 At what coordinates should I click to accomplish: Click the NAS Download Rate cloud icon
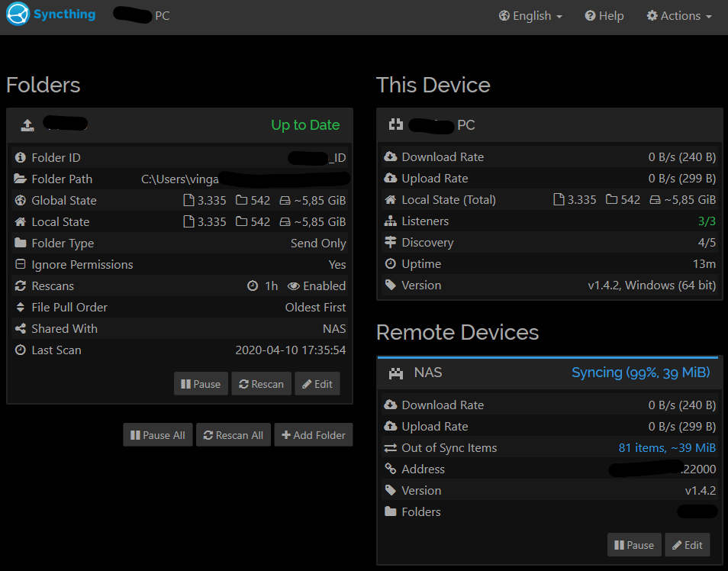pos(391,405)
